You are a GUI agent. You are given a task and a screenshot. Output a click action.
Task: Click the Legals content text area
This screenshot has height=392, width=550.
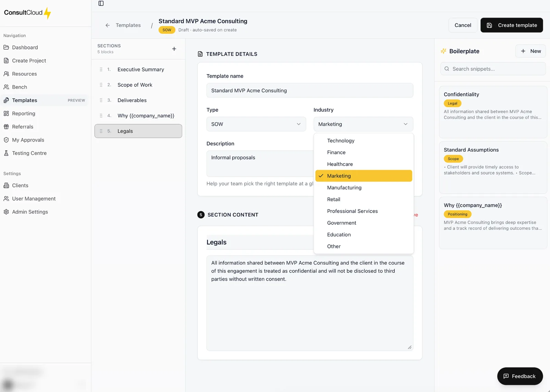[310, 303]
